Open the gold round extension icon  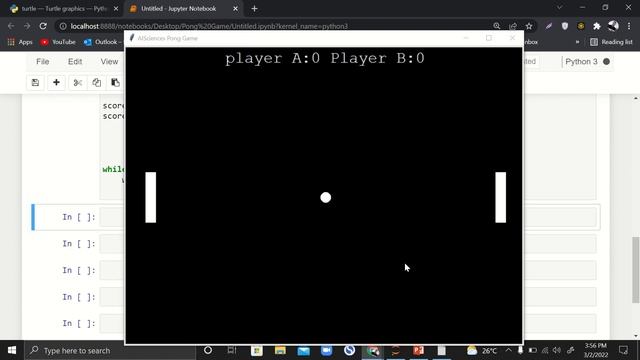coord(581,26)
